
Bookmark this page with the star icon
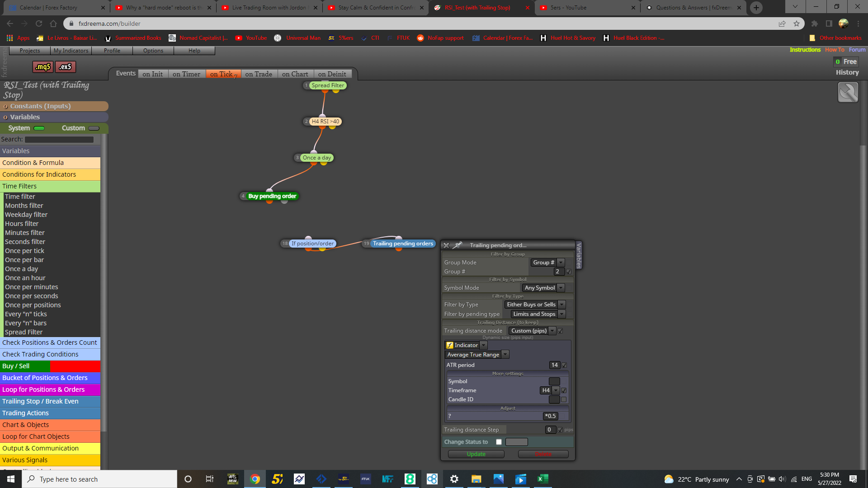[797, 23]
